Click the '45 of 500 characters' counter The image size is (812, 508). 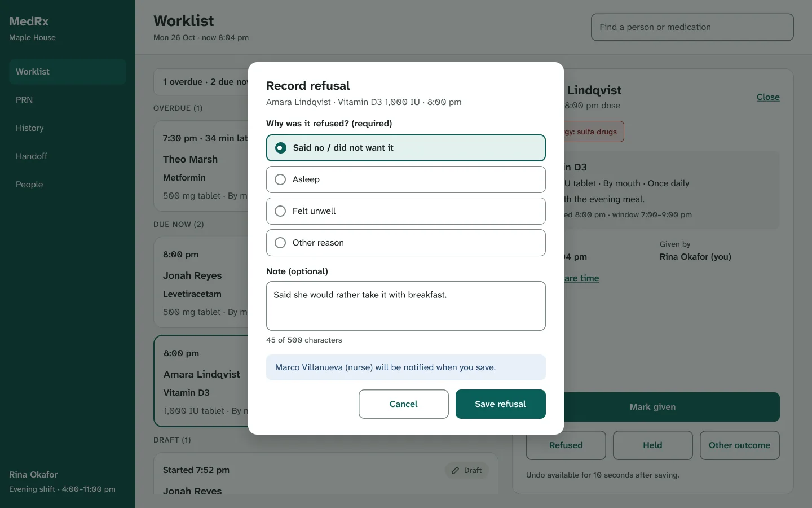tap(304, 340)
